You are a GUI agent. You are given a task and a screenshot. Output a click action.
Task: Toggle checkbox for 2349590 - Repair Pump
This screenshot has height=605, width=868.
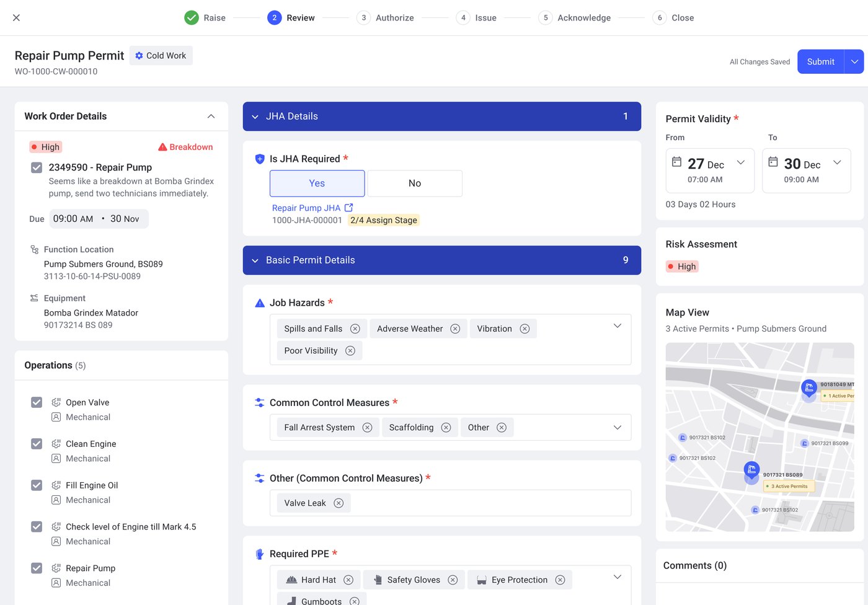tap(37, 167)
